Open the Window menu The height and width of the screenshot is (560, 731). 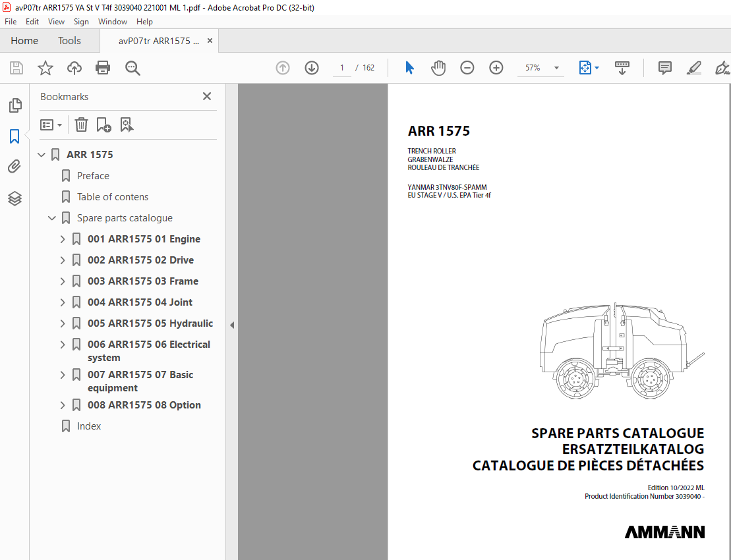(112, 22)
